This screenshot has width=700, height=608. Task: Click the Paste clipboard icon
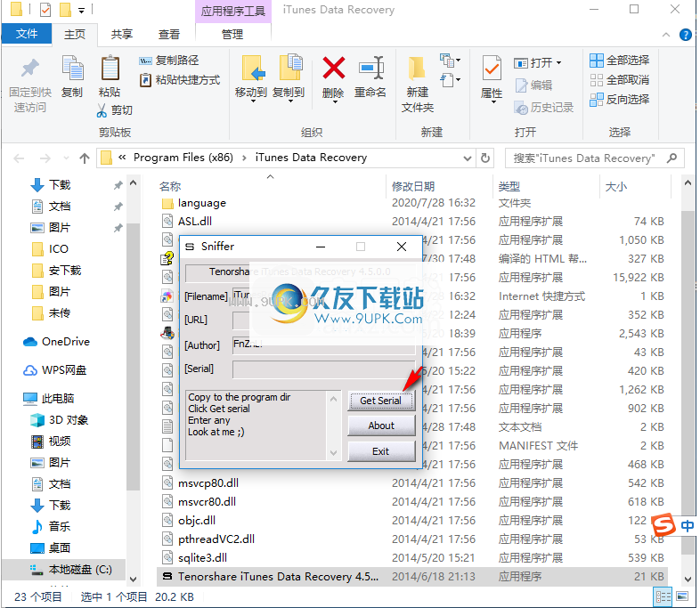pos(110,69)
